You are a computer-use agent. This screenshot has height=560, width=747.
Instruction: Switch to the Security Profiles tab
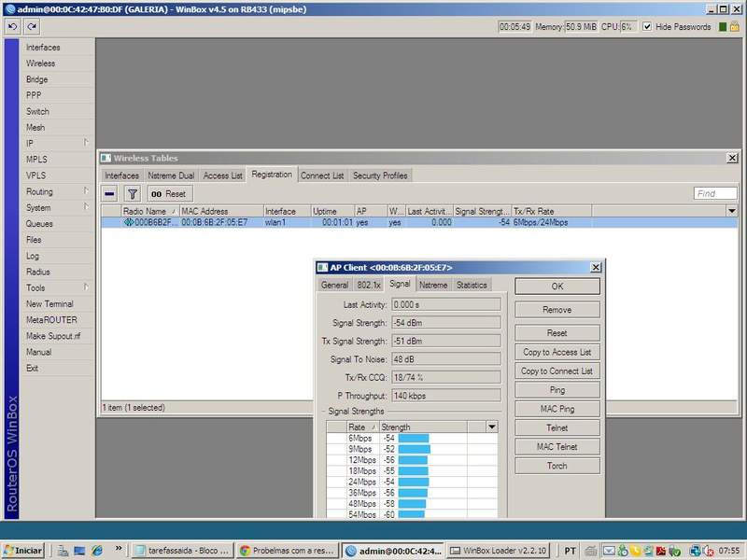pos(380,175)
